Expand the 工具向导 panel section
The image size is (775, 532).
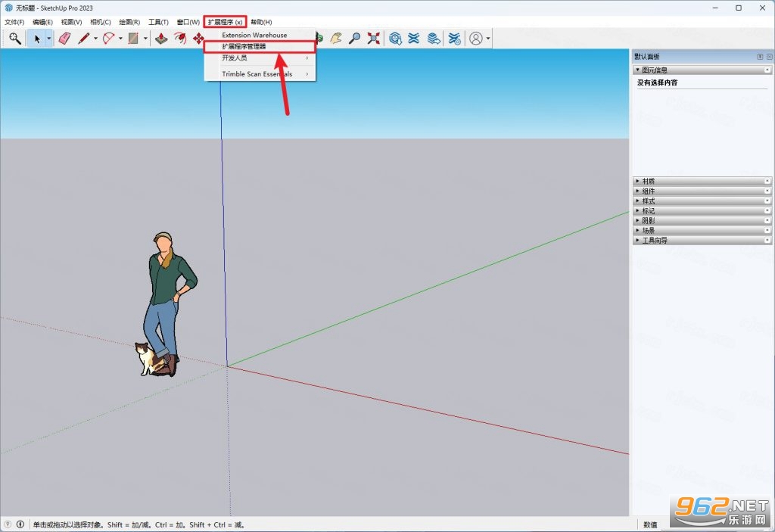pyautogui.click(x=637, y=241)
